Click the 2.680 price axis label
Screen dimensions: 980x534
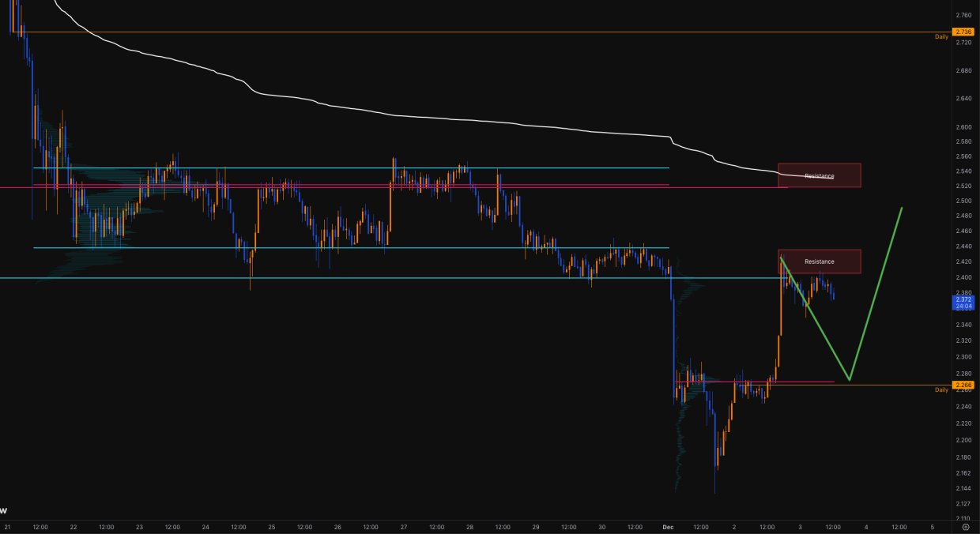point(963,70)
